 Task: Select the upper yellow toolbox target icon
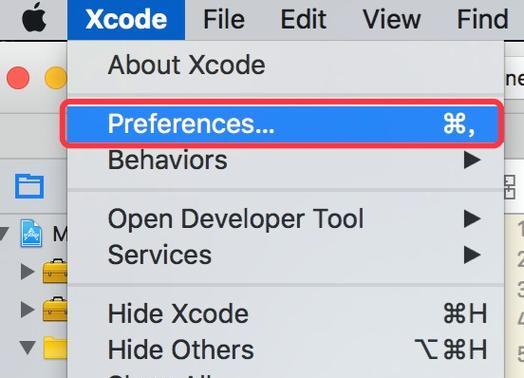pos(55,271)
